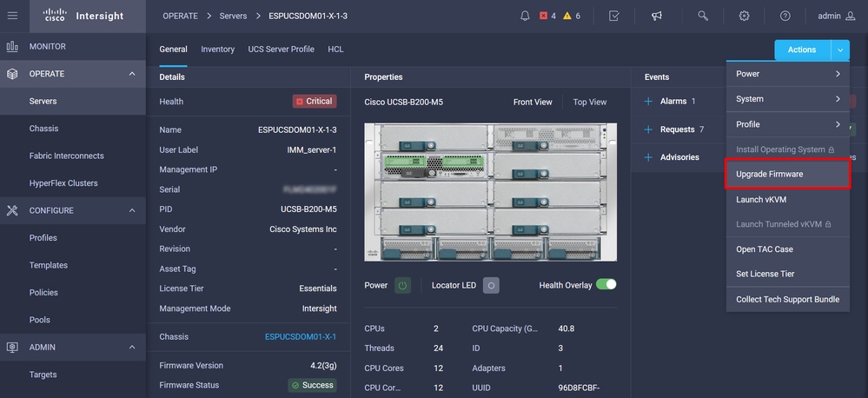Select Set License Tier option
868x398 pixels.
click(788, 274)
